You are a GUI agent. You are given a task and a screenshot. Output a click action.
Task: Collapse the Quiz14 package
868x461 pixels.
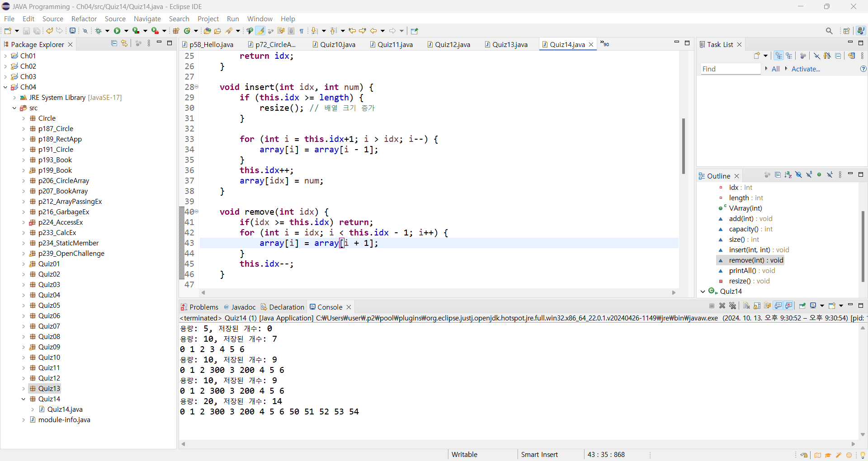(x=24, y=399)
